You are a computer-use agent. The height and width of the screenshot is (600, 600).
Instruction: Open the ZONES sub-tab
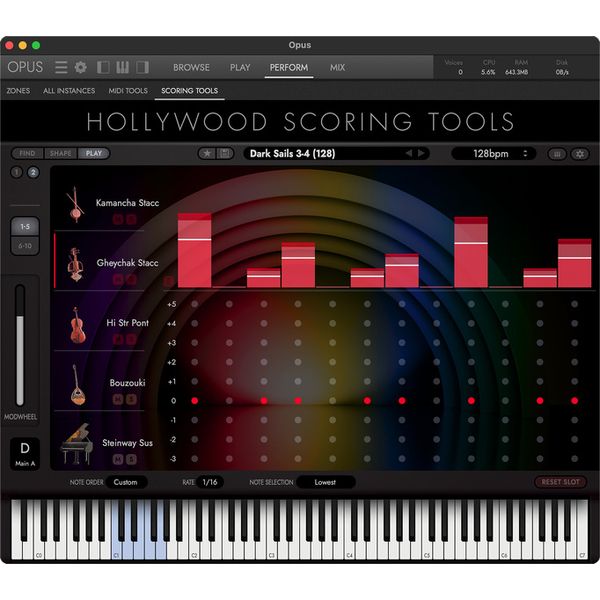click(18, 91)
